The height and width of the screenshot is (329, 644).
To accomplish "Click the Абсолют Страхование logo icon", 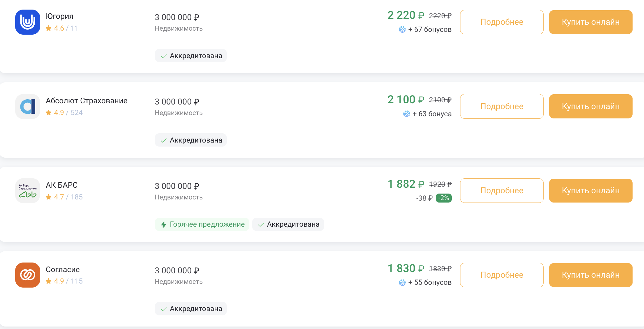I will click(x=28, y=106).
